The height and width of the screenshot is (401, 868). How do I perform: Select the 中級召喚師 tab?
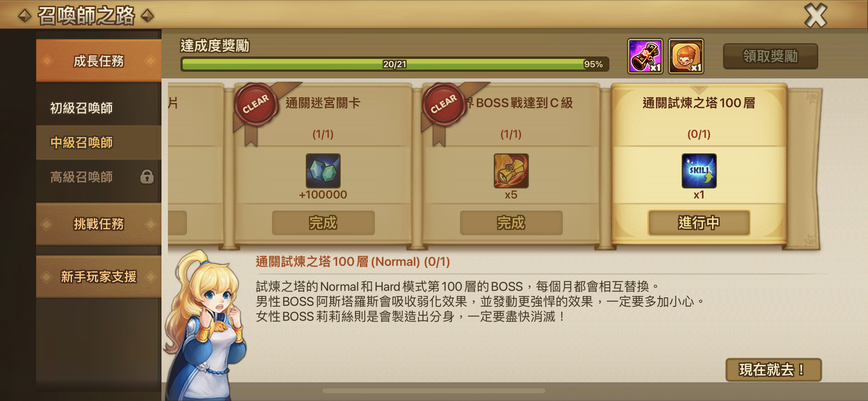pos(99,142)
